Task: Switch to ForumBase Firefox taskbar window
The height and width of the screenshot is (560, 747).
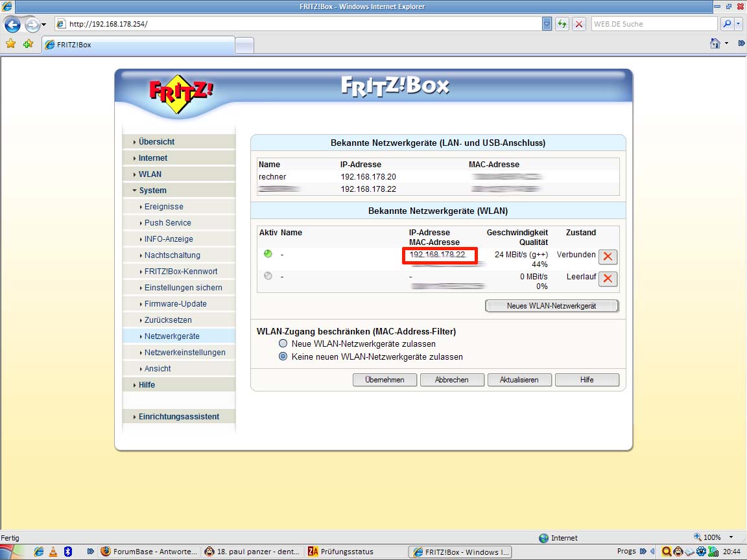Action: (148, 552)
